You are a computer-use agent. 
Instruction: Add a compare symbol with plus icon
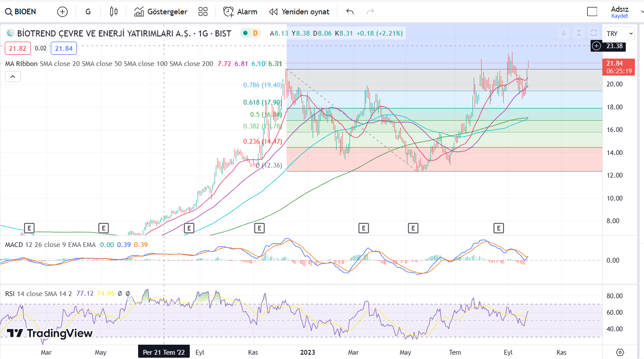[63, 12]
